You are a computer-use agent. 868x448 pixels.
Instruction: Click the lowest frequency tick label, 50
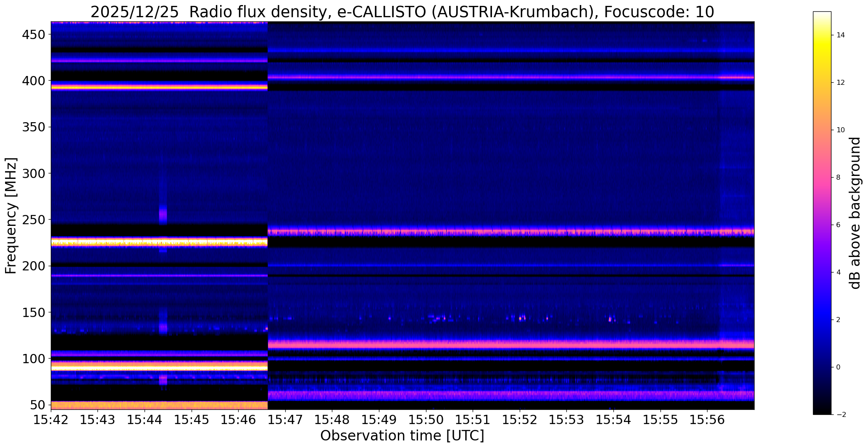(x=37, y=405)
